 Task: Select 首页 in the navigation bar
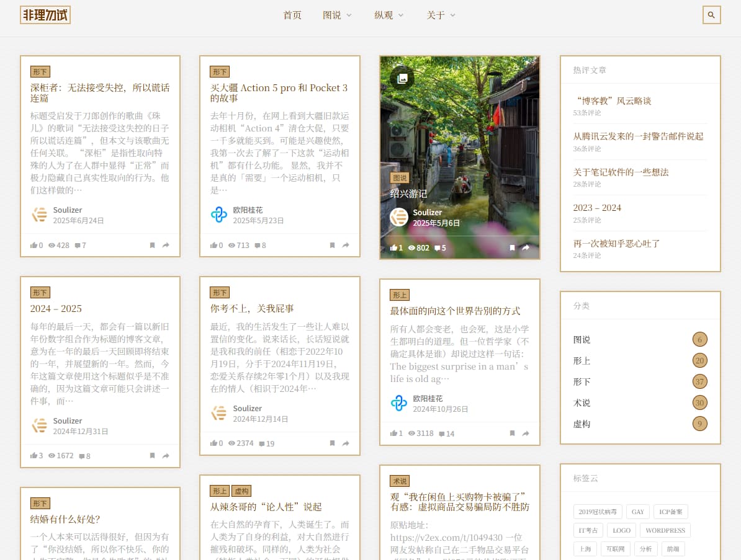pos(292,15)
